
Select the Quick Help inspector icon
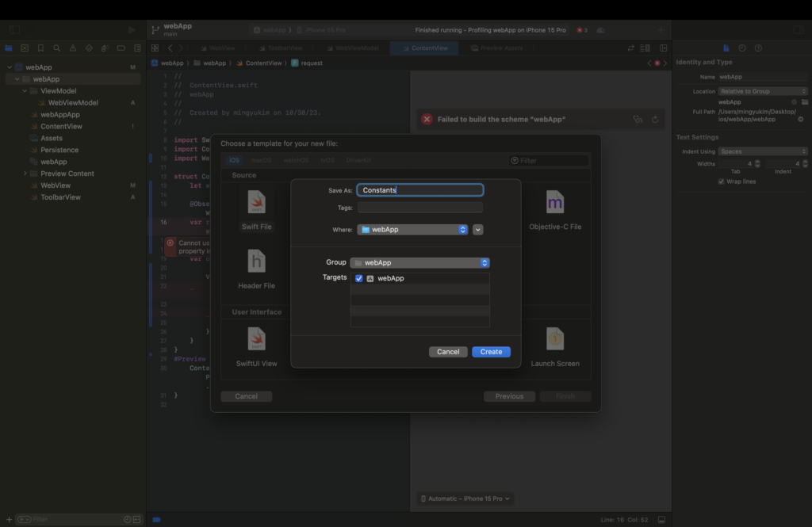[758, 48]
